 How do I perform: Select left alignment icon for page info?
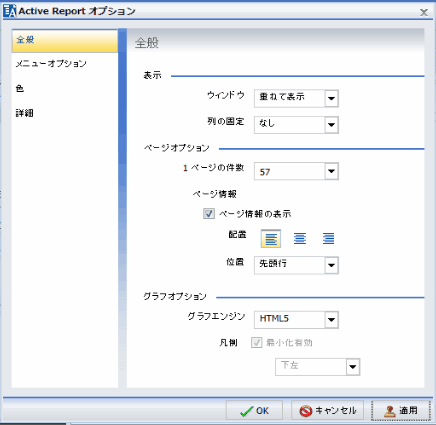coord(271,239)
